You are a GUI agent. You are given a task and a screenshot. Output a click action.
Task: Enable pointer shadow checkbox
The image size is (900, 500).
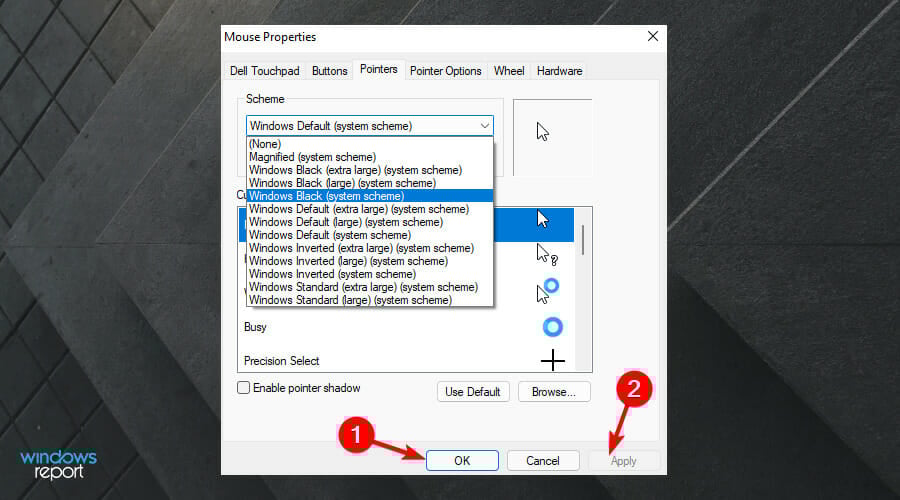(x=243, y=387)
